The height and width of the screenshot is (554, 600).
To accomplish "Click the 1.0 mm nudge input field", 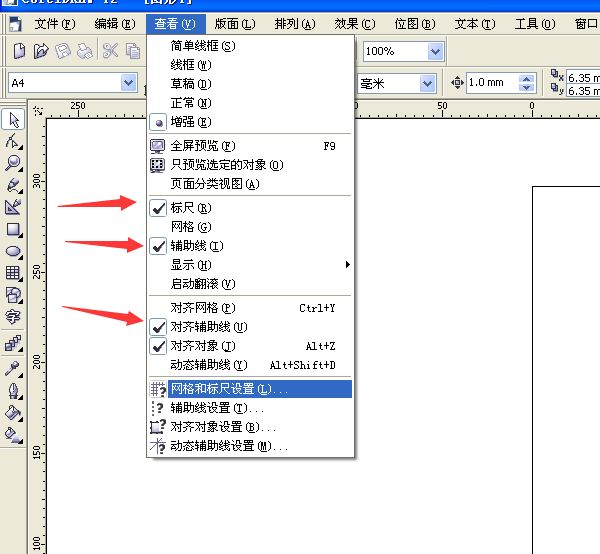I will pyautogui.click(x=492, y=83).
